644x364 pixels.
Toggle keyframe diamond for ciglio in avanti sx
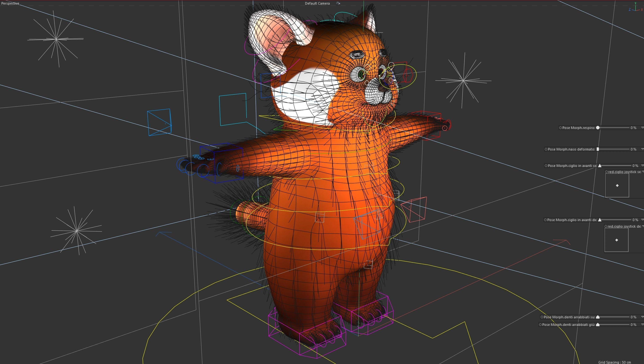tap(546, 166)
